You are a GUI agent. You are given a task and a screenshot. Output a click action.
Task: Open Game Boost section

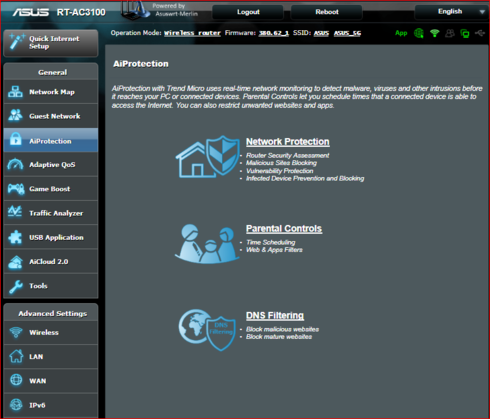[51, 189]
